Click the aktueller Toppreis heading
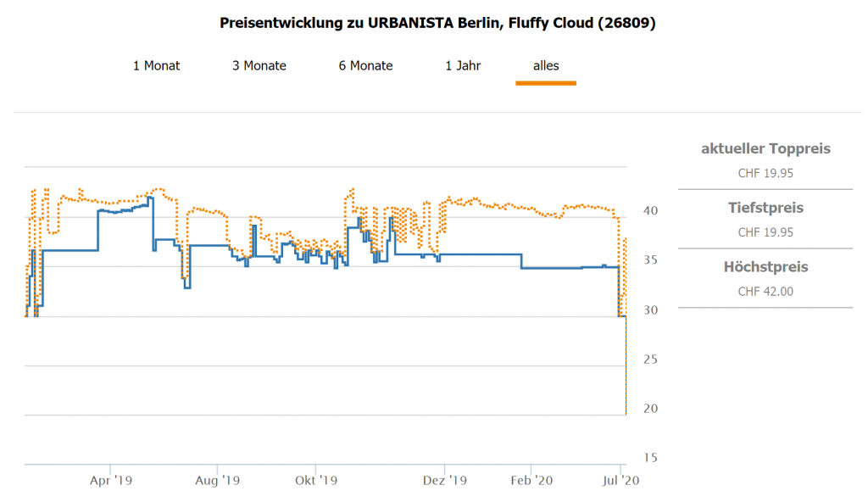868x502 pixels. pos(765,149)
